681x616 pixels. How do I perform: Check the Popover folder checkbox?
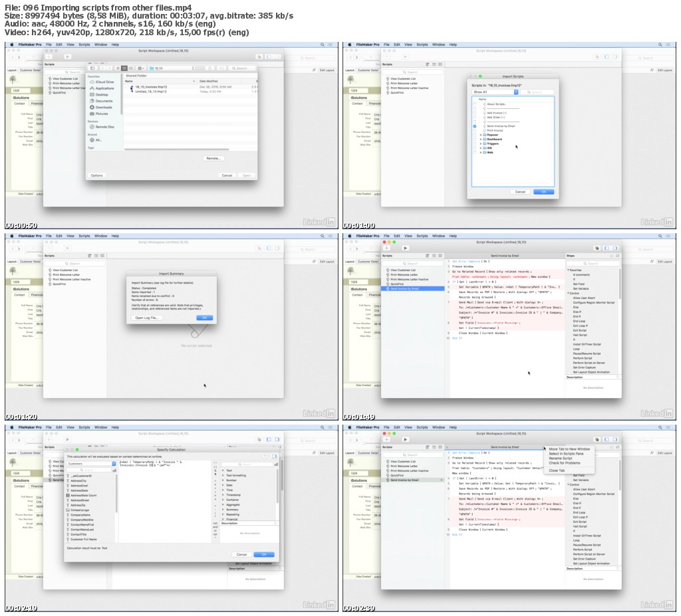pyautogui.click(x=474, y=135)
